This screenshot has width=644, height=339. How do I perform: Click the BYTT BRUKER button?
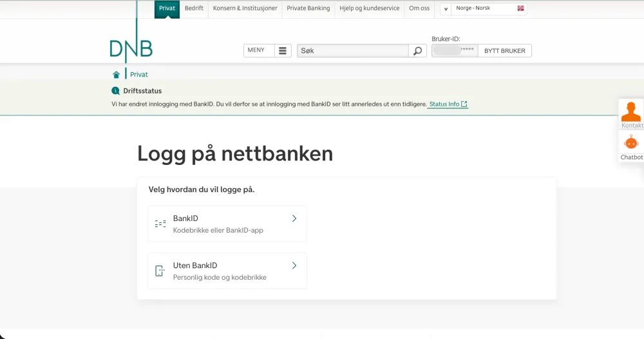pyautogui.click(x=504, y=51)
